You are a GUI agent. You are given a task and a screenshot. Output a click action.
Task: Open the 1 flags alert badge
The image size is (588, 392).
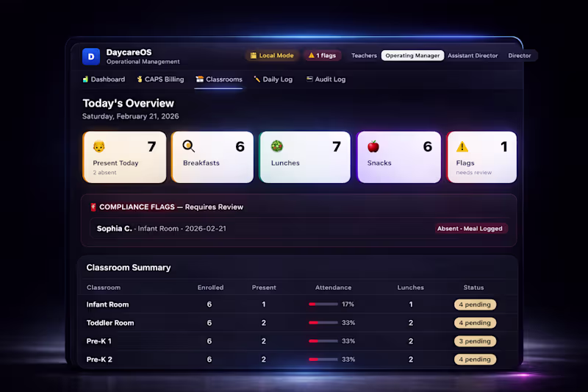(322, 55)
